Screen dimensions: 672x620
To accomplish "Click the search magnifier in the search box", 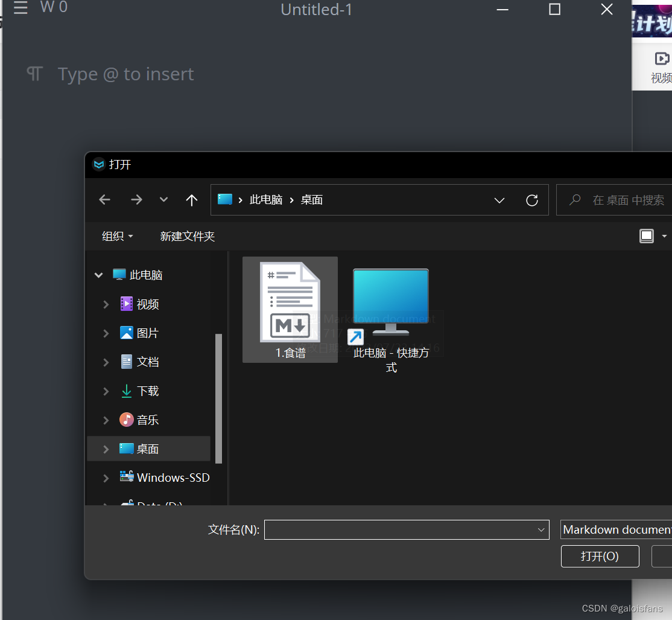I will pos(574,200).
